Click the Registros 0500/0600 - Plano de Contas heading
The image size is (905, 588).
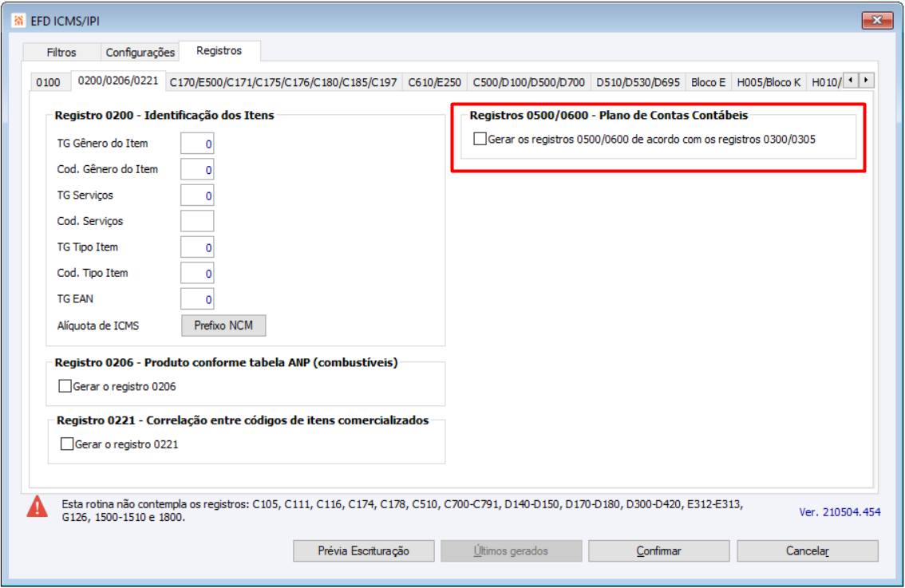point(608,116)
